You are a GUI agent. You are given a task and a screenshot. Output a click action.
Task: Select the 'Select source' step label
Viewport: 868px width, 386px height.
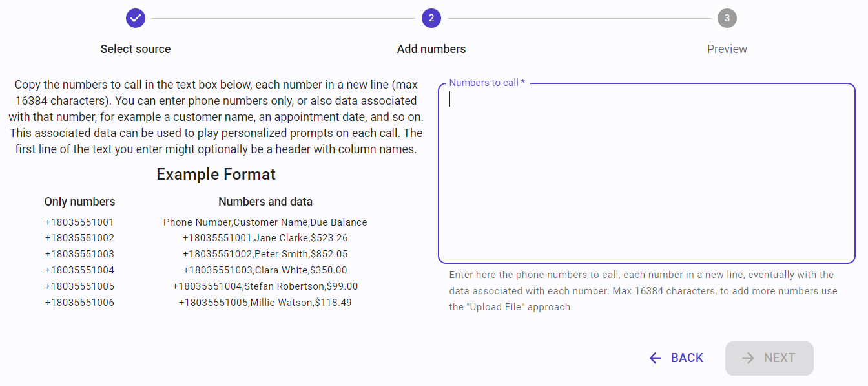pyautogui.click(x=136, y=49)
